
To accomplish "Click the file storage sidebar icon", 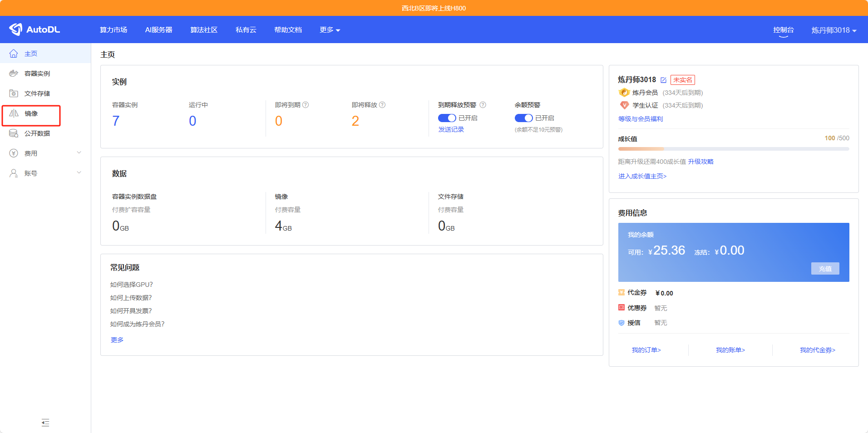I will [x=14, y=93].
